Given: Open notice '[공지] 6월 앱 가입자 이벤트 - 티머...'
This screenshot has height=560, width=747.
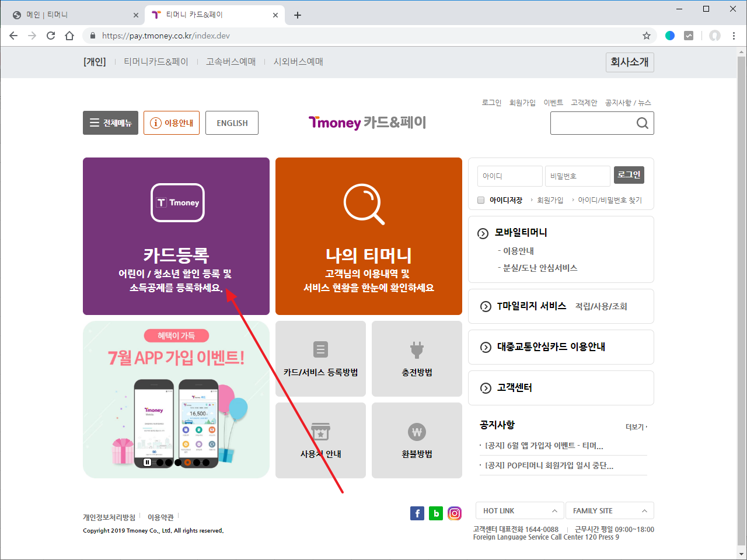Looking at the screenshot, I should coord(544,446).
